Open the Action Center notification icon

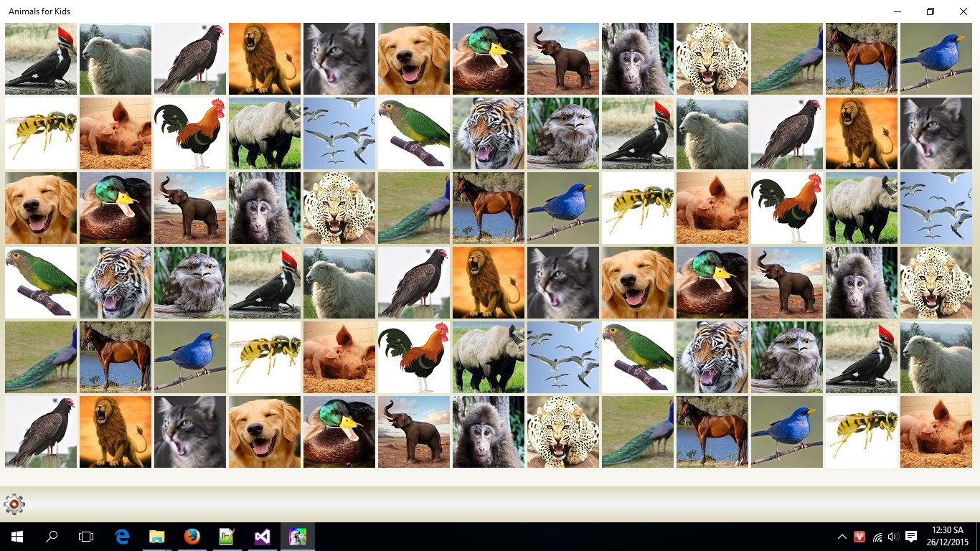tap(910, 536)
